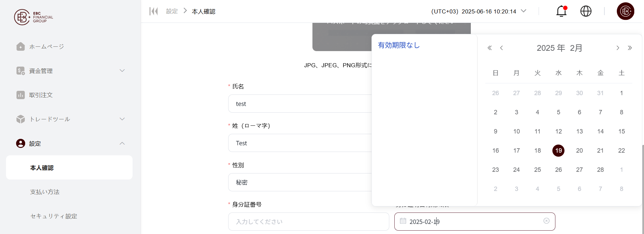Open the timezone dropdown arrow
The image size is (644, 234).
524,11
